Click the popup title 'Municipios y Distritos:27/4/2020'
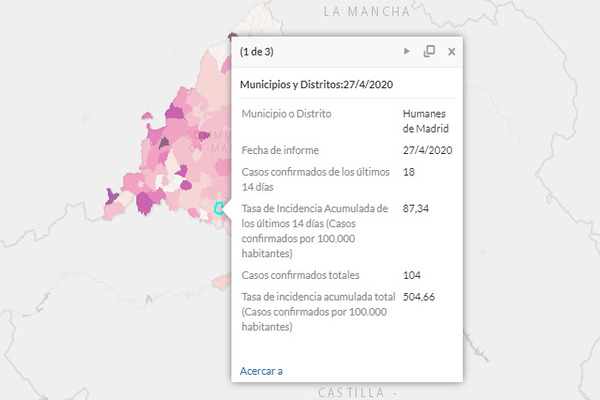 316,85
